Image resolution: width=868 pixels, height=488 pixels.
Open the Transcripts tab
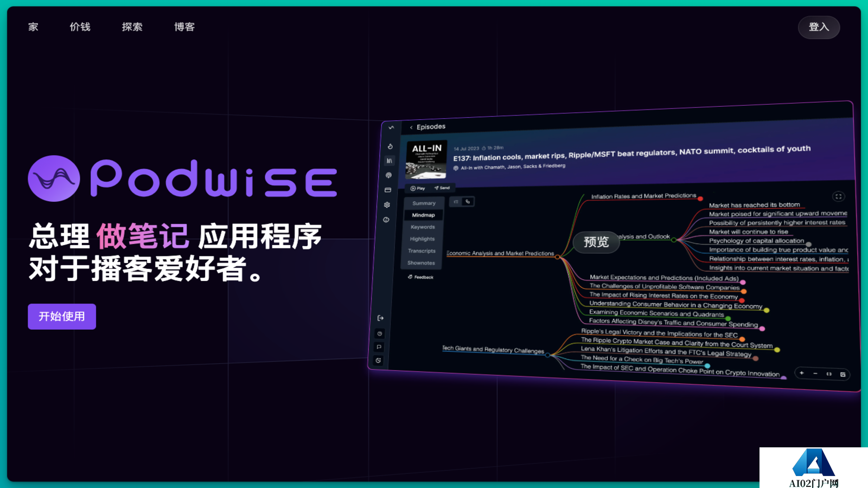pyautogui.click(x=422, y=251)
